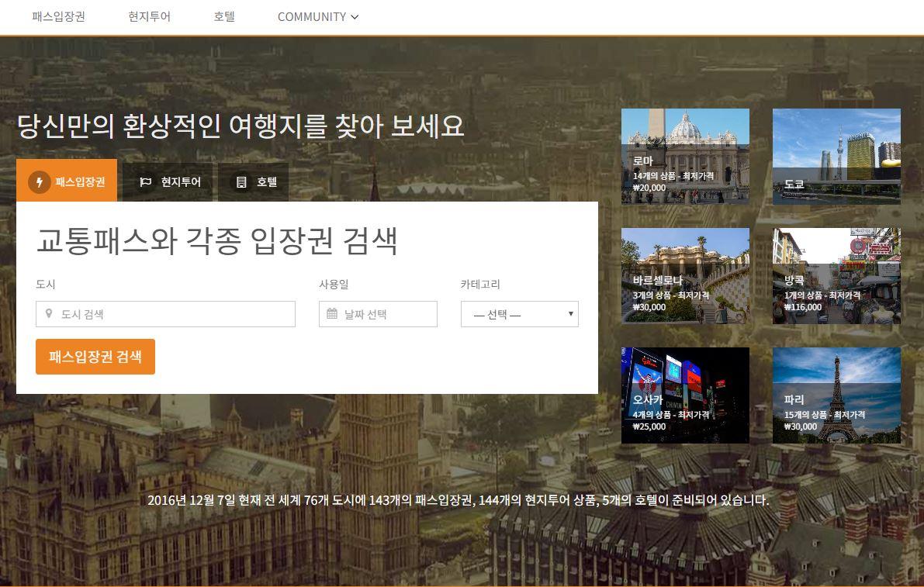
Task: Click the 카테고리 field label
Action: coord(480,284)
